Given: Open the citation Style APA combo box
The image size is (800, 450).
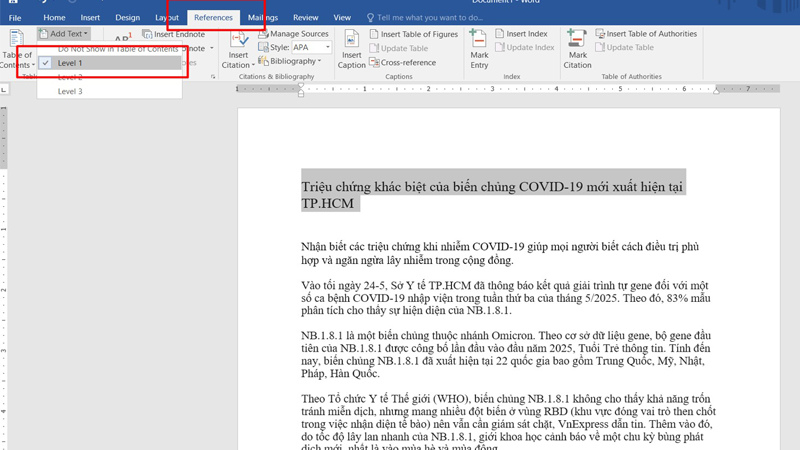Looking at the screenshot, I should (311, 47).
